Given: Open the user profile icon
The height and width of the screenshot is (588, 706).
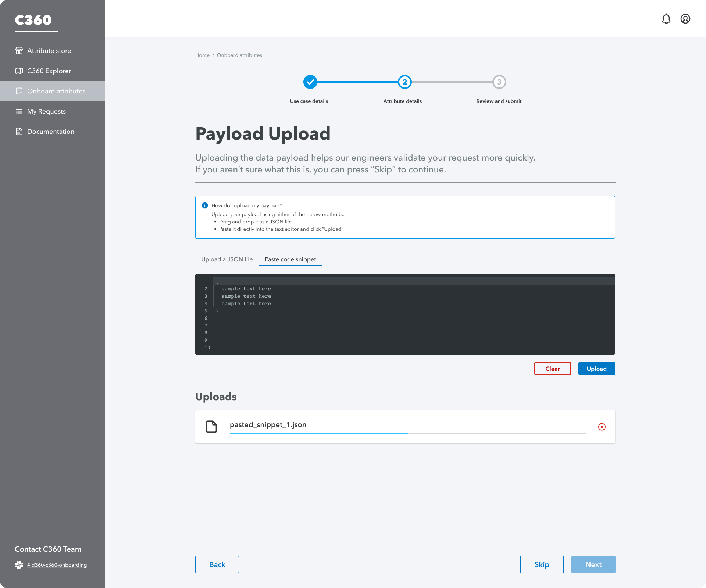Looking at the screenshot, I should pyautogui.click(x=685, y=19).
